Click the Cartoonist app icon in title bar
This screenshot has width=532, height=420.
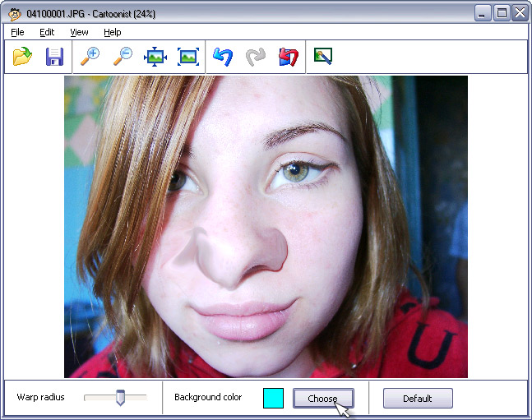(x=15, y=14)
